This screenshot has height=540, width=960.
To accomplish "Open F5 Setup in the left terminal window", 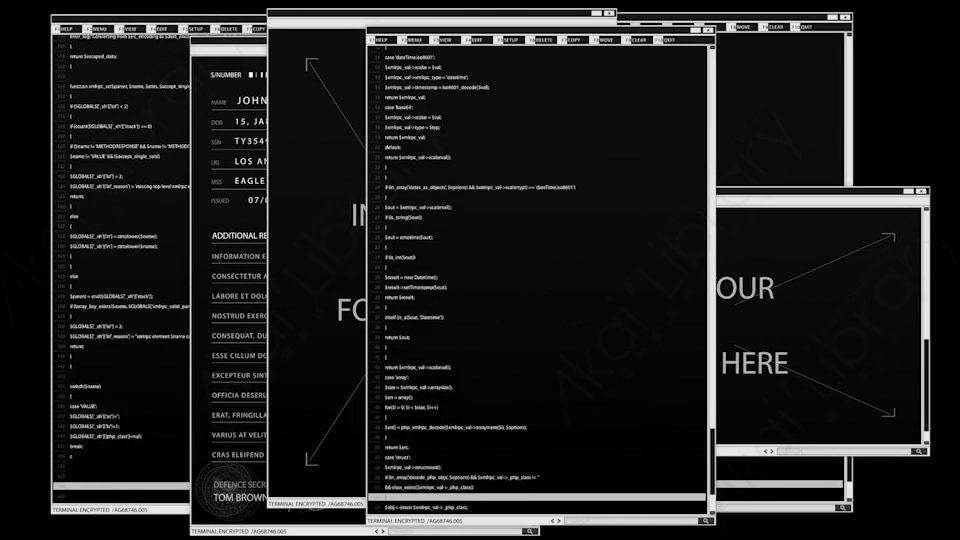I will click(193, 29).
